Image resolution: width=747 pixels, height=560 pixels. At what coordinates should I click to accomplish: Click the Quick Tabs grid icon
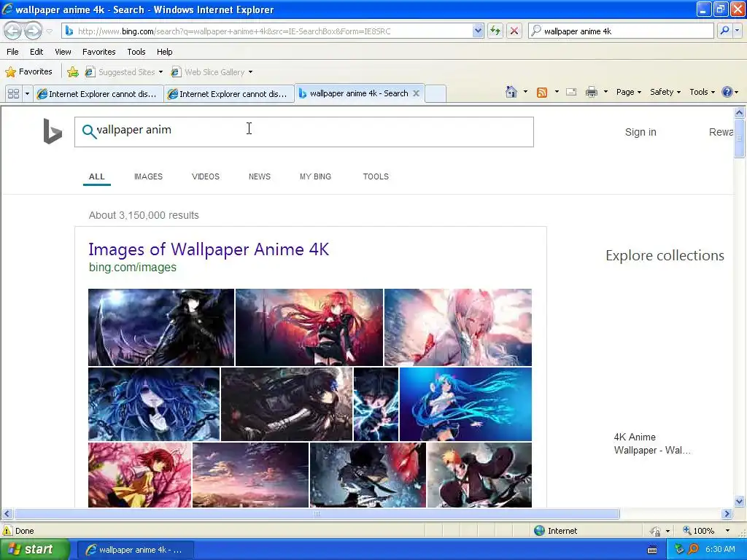(13, 94)
